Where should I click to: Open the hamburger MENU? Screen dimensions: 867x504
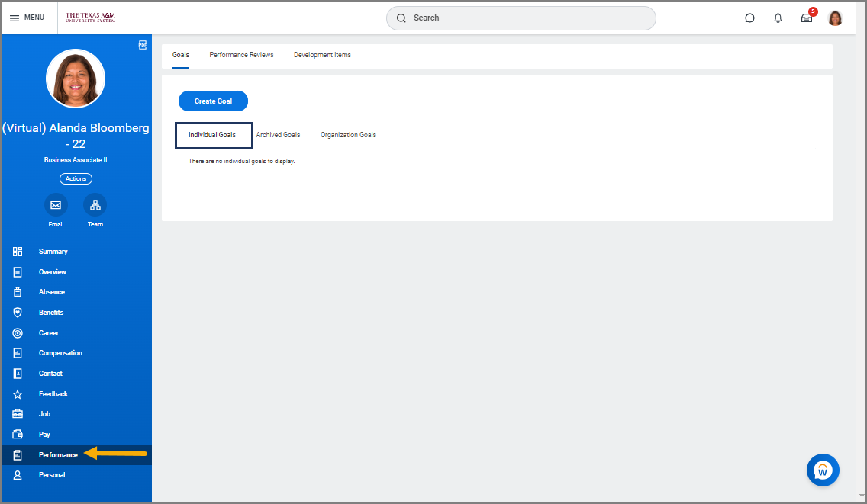tap(27, 18)
